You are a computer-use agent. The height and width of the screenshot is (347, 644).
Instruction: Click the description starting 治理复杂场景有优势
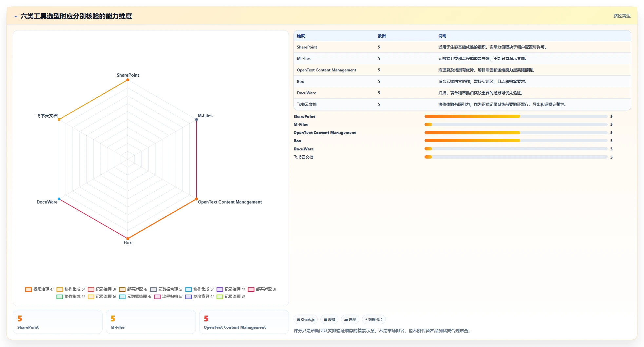tap(487, 70)
